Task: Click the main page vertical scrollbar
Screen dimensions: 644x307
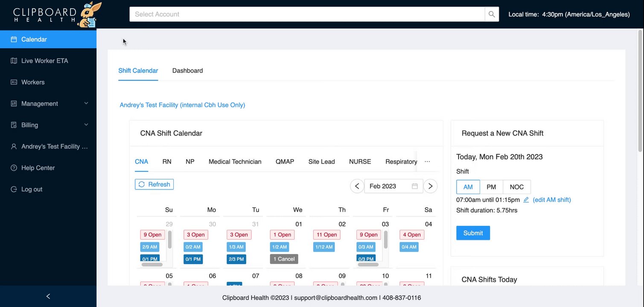Action: (640, 90)
